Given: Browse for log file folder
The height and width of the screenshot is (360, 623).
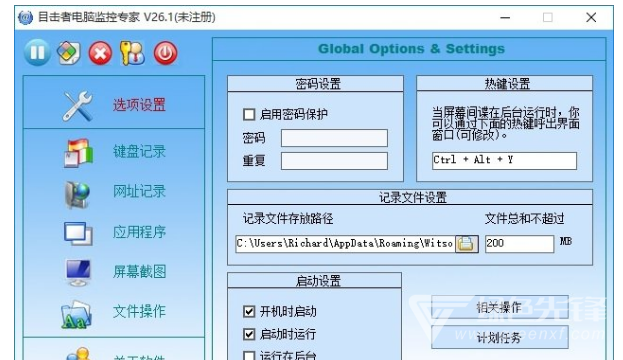Looking at the screenshot, I should click(x=466, y=243).
